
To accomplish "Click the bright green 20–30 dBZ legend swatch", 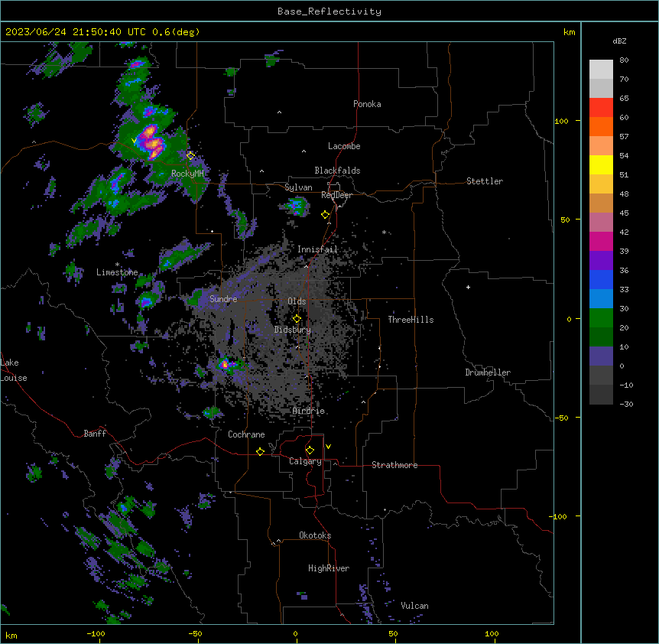I will point(601,318).
